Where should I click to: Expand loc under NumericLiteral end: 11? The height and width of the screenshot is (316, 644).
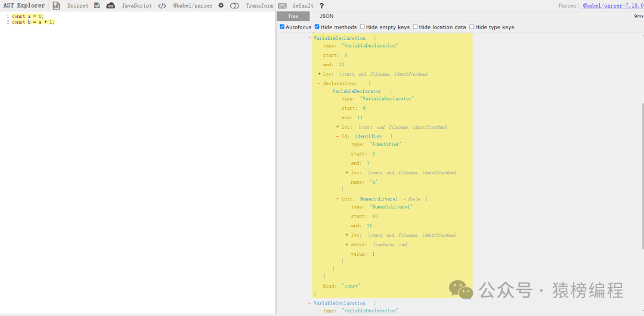pyautogui.click(x=347, y=235)
